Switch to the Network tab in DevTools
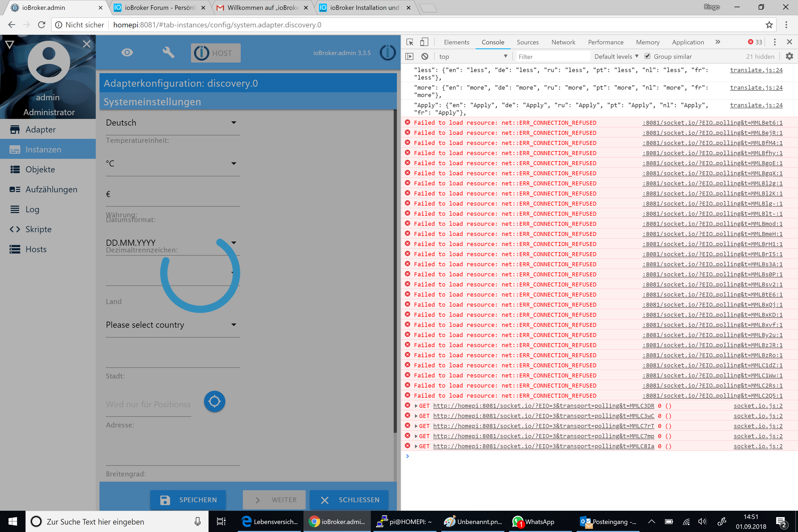 (x=563, y=42)
